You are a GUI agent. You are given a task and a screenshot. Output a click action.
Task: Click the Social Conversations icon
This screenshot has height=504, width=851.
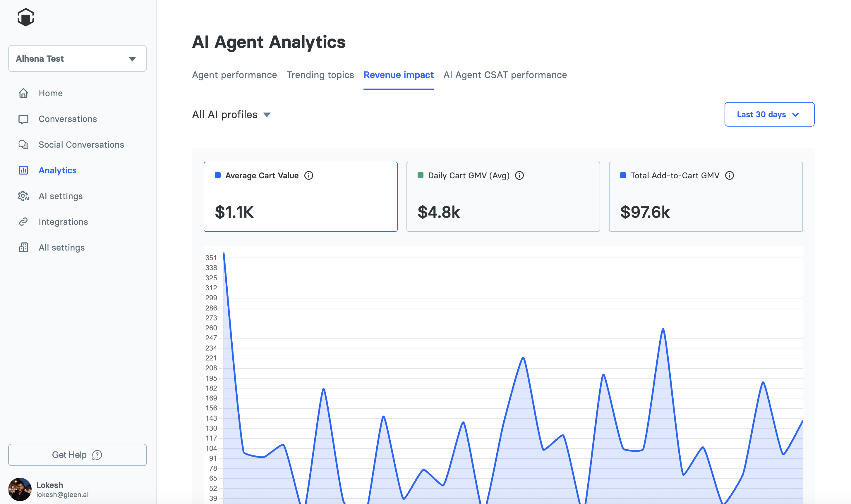pos(23,145)
